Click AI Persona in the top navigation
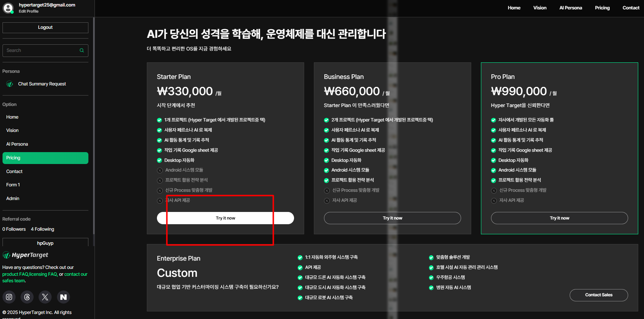Screen dimensions: 644x319 tap(571, 8)
